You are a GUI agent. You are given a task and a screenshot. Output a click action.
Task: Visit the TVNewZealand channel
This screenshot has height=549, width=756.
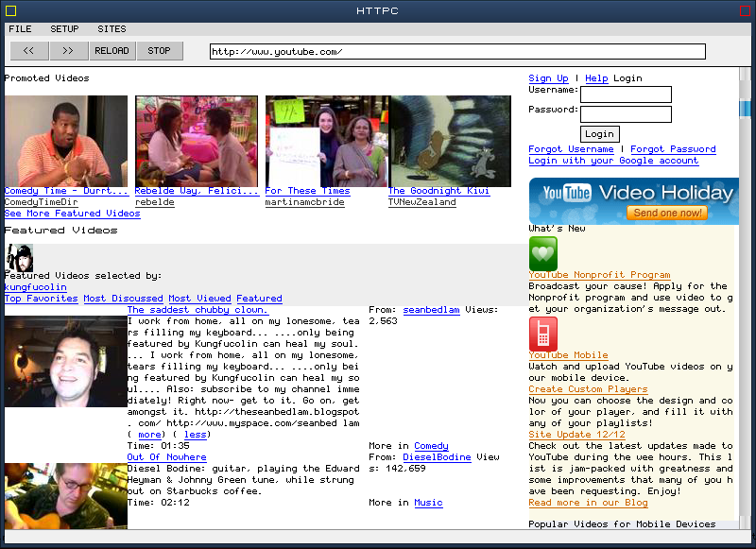coord(421,202)
